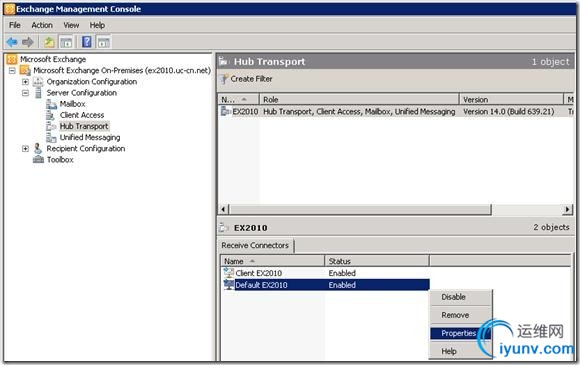580x365 pixels.
Task: Click the horizontal scrollbar right arrow
Action: pos(567,209)
